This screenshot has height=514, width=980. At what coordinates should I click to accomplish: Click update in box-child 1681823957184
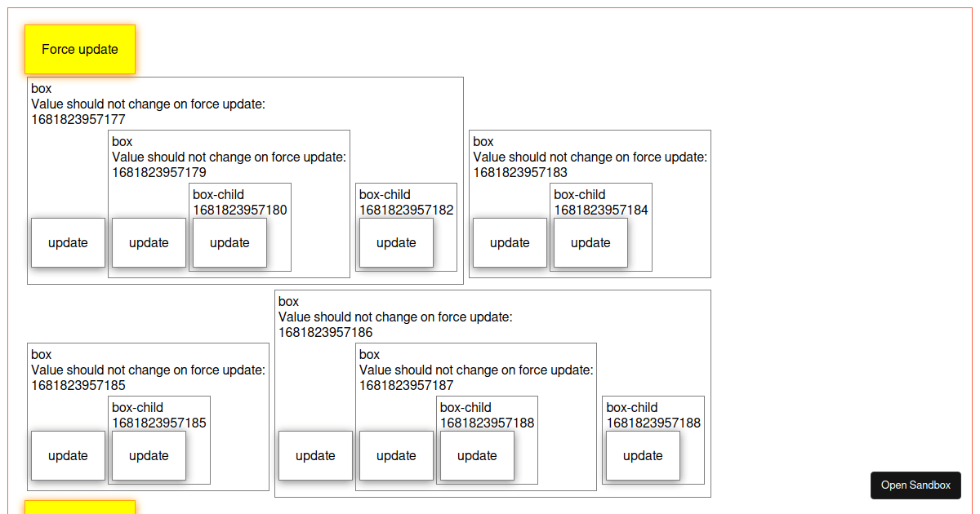coord(590,242)
